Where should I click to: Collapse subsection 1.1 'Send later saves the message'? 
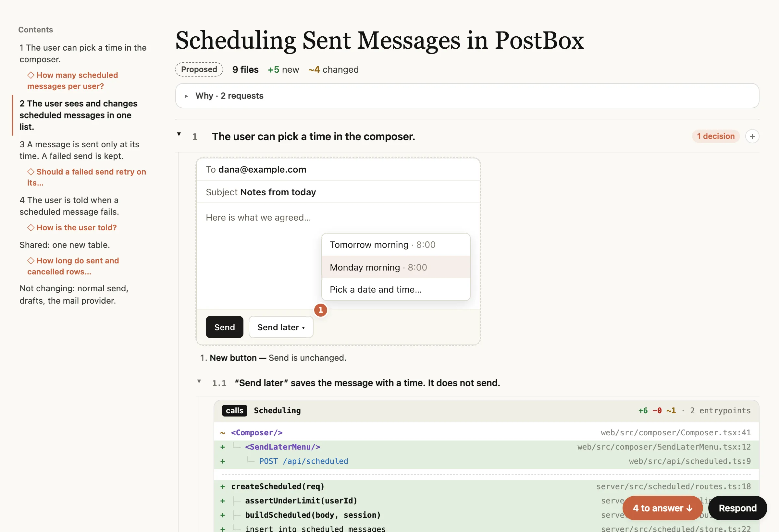coord(199,381)
